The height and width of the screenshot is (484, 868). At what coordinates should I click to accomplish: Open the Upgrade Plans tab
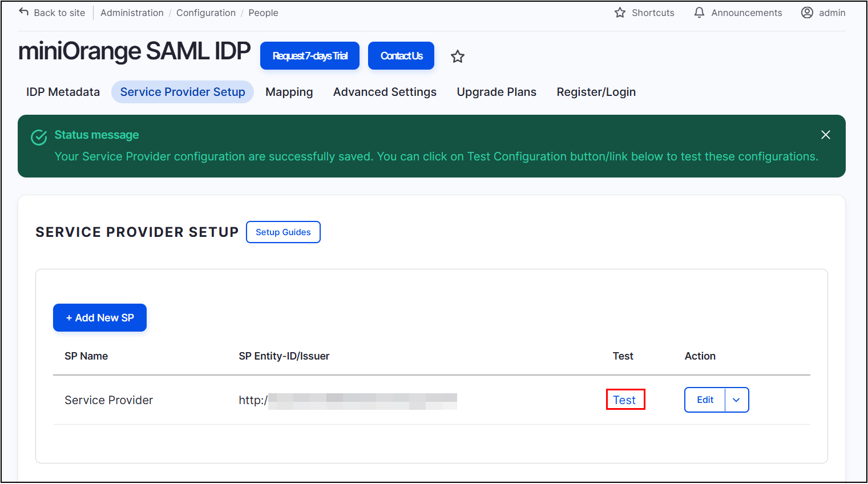click(x=496, y=92)
